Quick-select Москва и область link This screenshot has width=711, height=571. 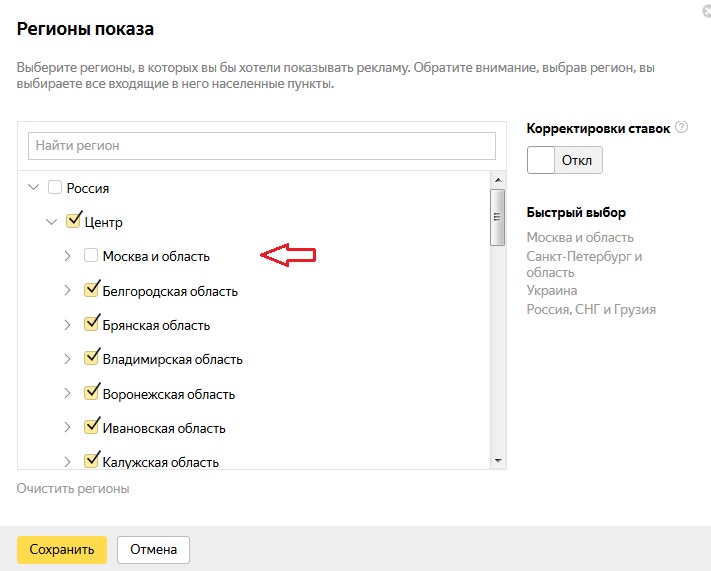pos(580,237)
